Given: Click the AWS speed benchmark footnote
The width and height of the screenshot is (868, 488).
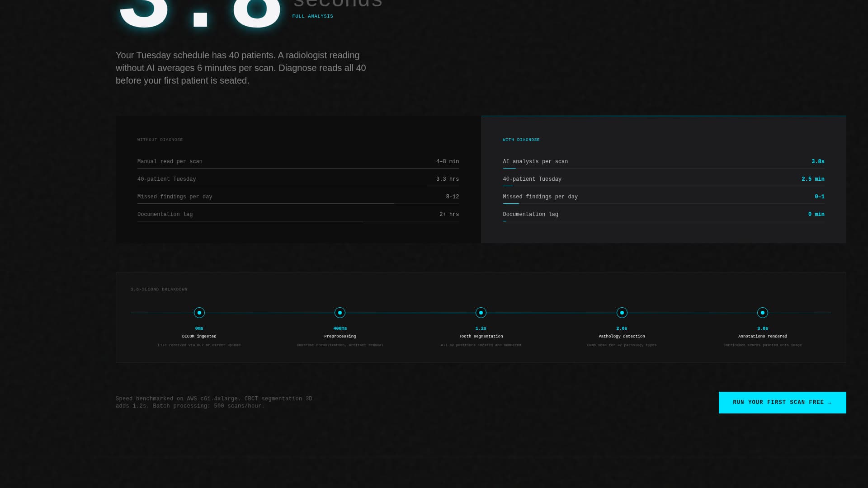Looking at the screenshot, I should 214,403.
